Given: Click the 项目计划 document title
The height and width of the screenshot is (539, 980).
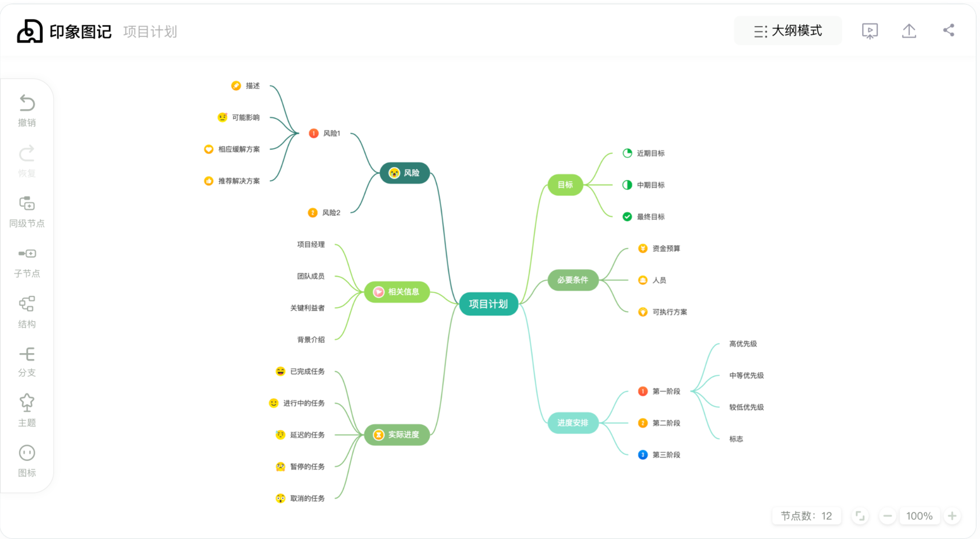Looking at the screenshot, I should click(150, 32).
